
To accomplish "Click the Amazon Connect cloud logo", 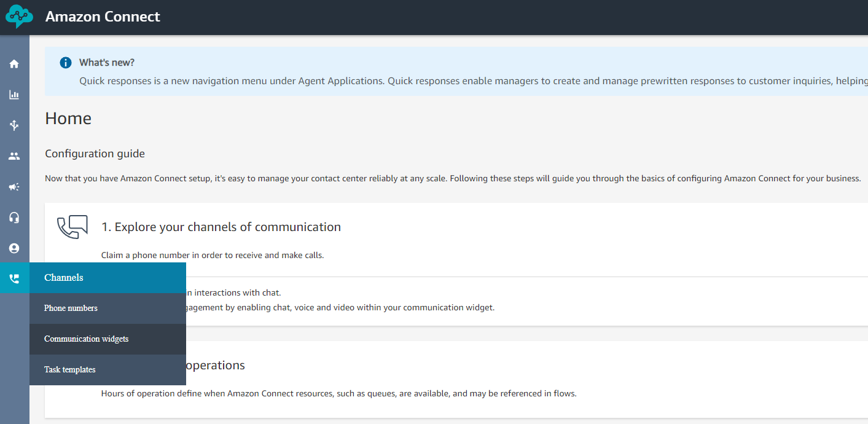I will (18, 17).
